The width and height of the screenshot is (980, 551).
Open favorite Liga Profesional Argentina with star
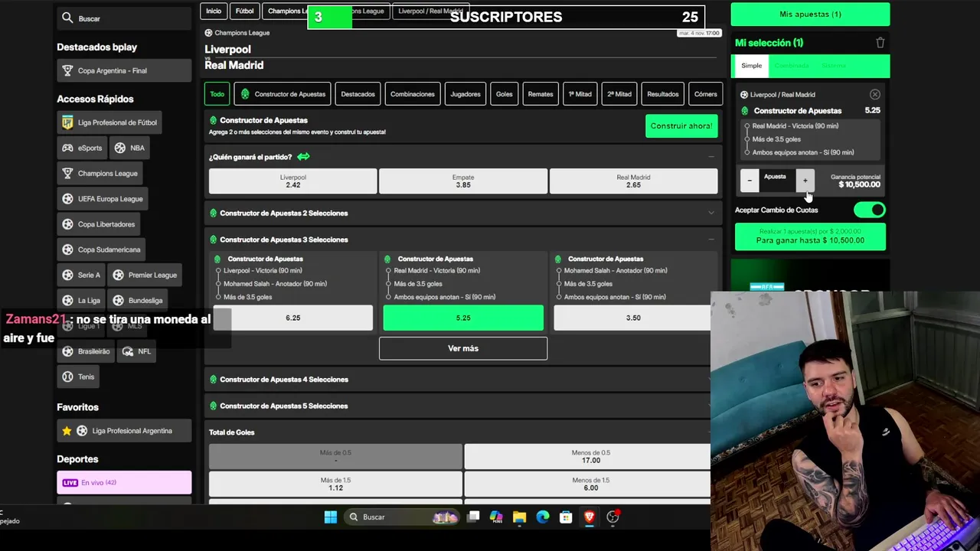(124, 431)
